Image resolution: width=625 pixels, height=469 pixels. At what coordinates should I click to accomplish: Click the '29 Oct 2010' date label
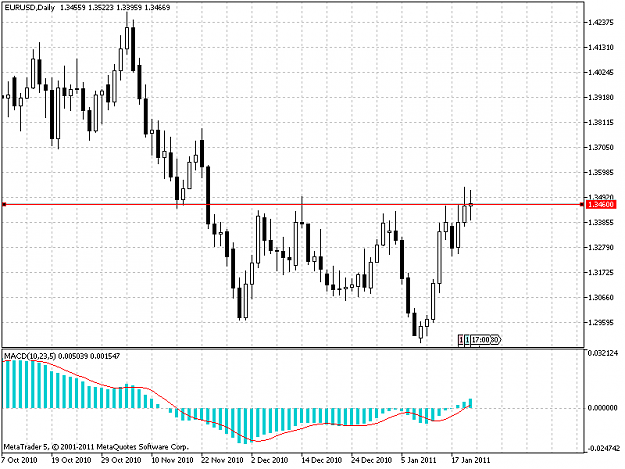(121, 460)
